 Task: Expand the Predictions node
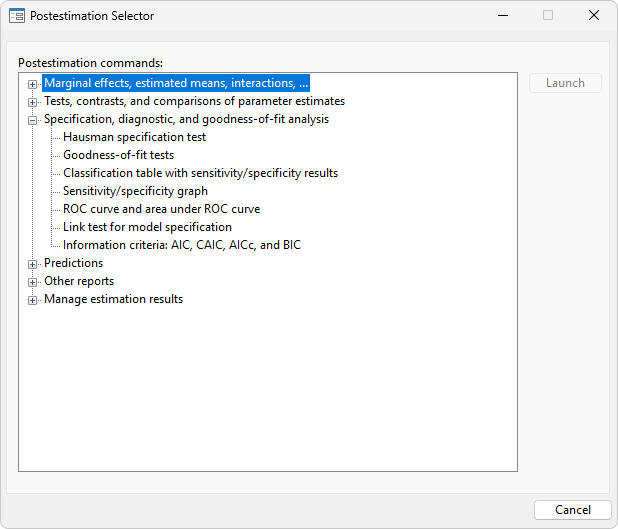tap(32, 264)
